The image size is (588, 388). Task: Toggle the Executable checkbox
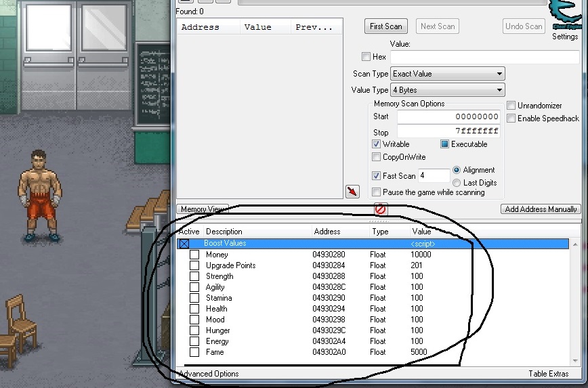pos(444,144)
